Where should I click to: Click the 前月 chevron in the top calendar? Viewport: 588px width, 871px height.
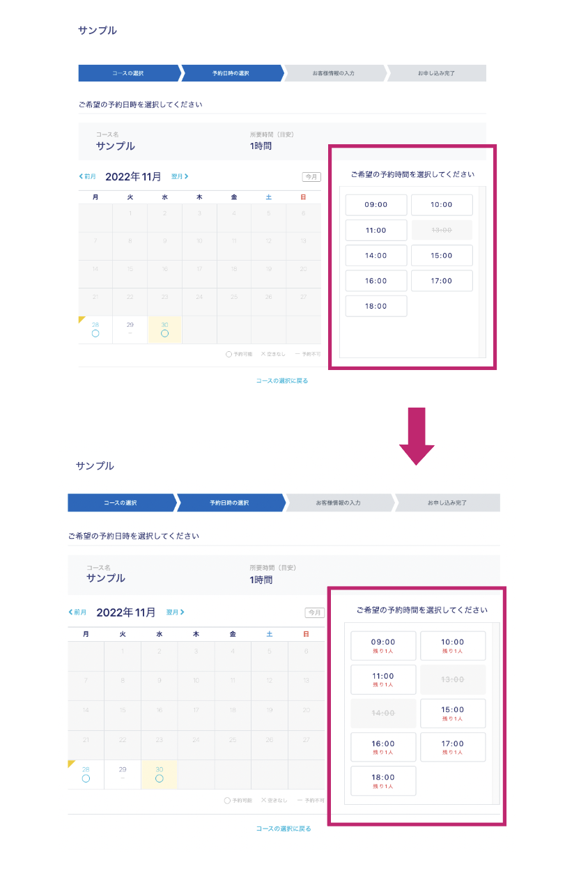pos(82,176)
